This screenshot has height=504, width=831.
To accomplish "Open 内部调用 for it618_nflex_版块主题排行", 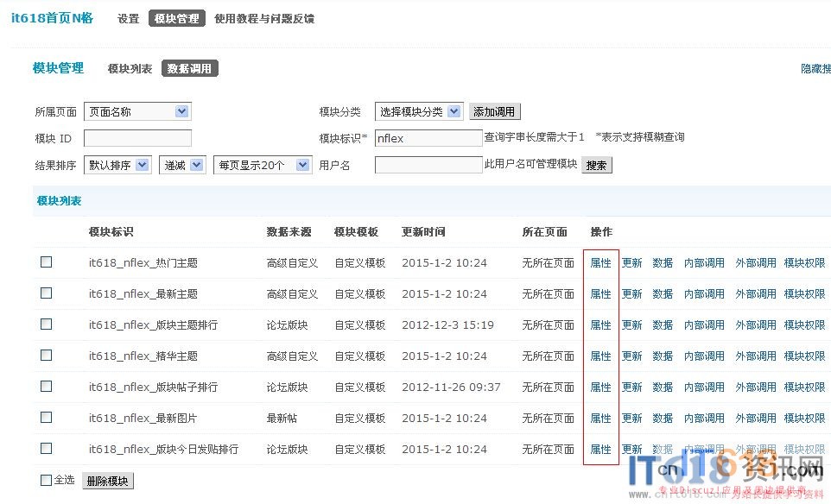I will [x=704, y=325].
